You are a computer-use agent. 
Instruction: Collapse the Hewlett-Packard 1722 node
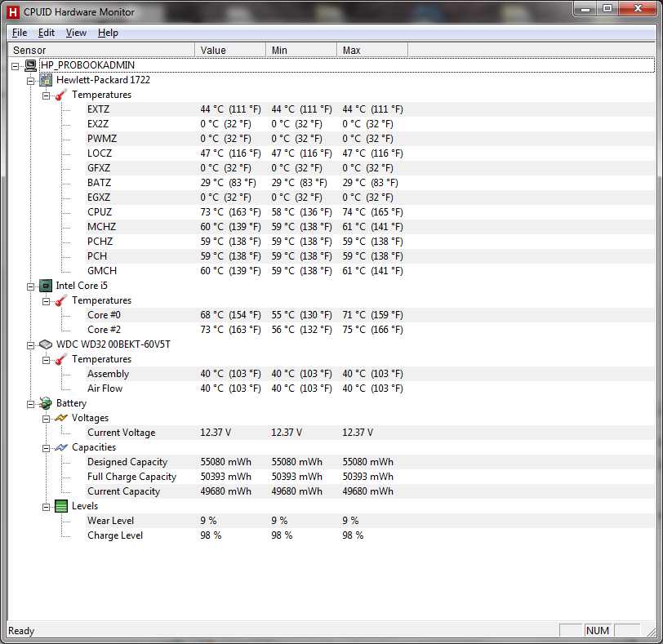30,81
